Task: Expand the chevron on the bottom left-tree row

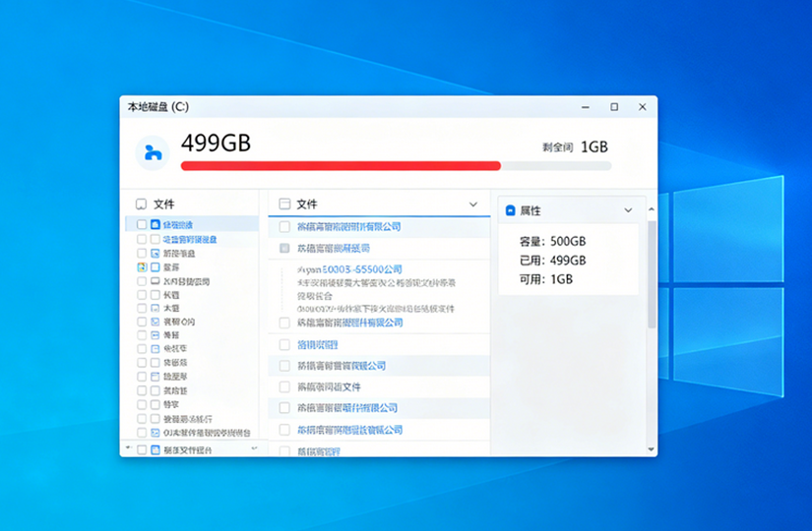Action: coord(254,448)
